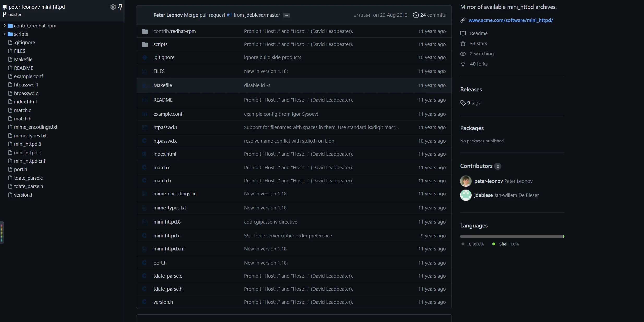Click the star icon next to 53 stars
This screenshot has height=322, width=644.
click(463, 43)
